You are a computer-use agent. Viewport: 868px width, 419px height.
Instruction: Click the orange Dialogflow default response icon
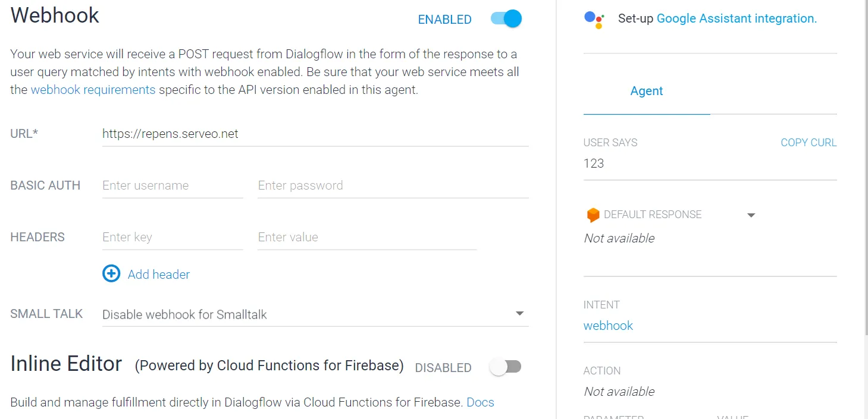593,215
